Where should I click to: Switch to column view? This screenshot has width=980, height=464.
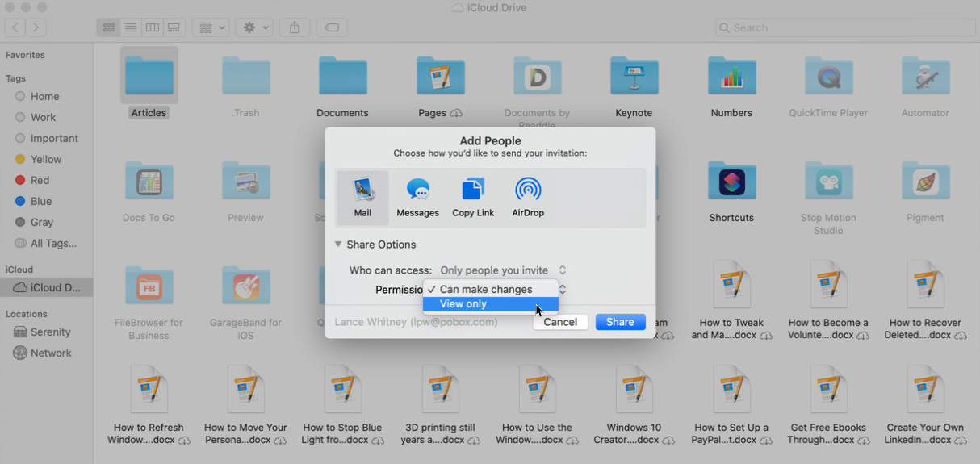pos(152,27)
